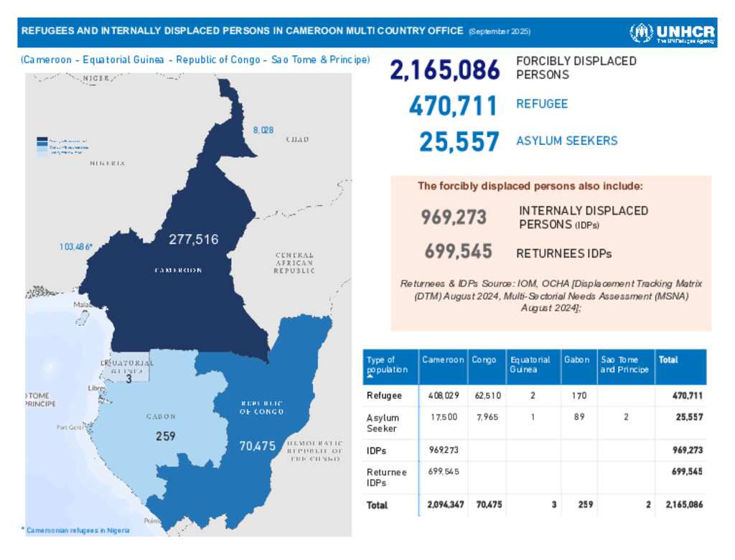Click the 2,165,086 forcibly displaced figure at top

coord(444,70)
